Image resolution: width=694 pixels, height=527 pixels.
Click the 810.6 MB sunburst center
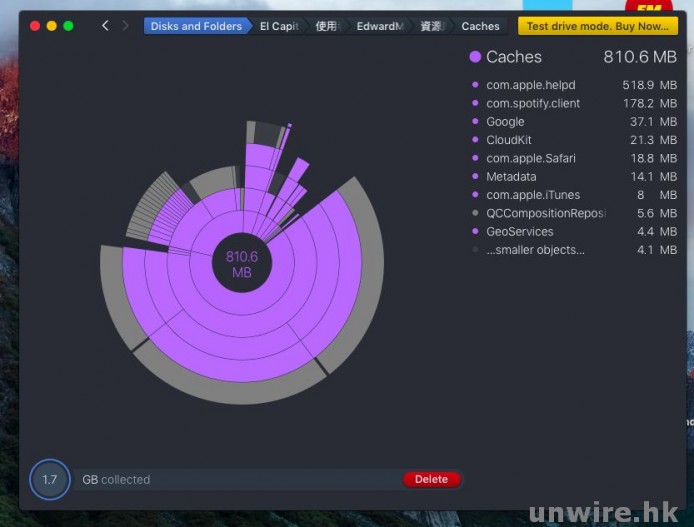pos(242,264)
